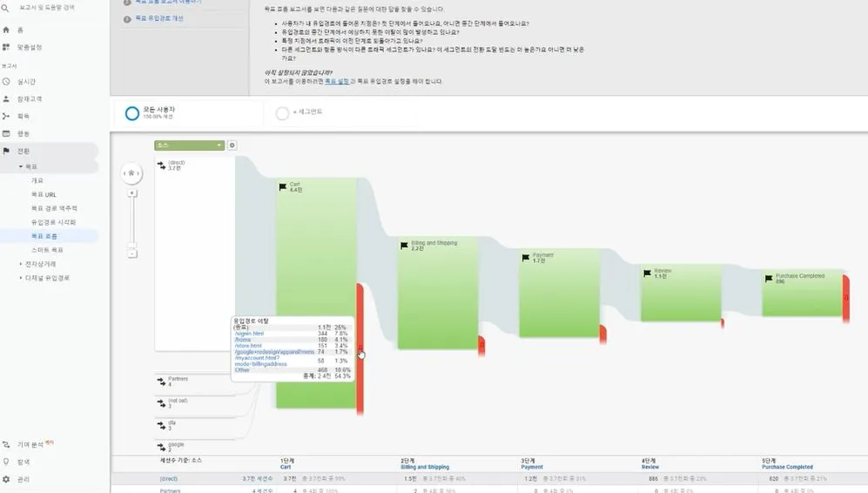Expand Multi-Channel Funnels (다채널 유입경로) section

pyautogui.click(x=21, y=278)
